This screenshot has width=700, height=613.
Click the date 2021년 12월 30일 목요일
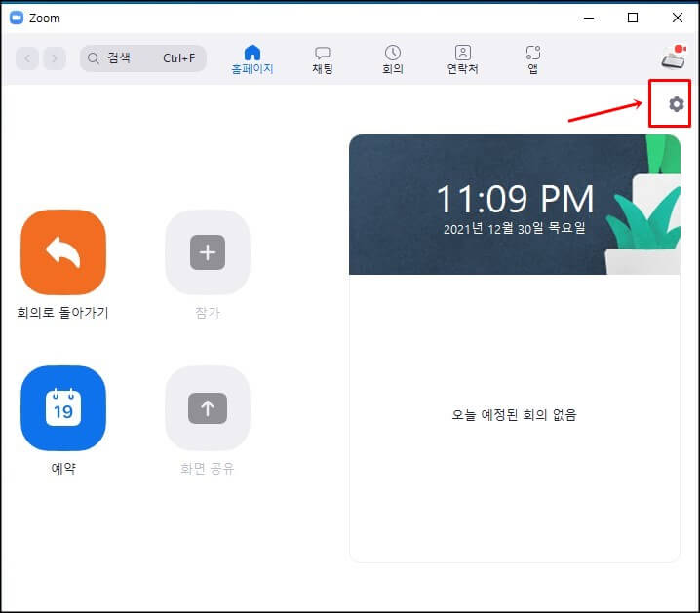pyautogui.click(x=515, y=228)
